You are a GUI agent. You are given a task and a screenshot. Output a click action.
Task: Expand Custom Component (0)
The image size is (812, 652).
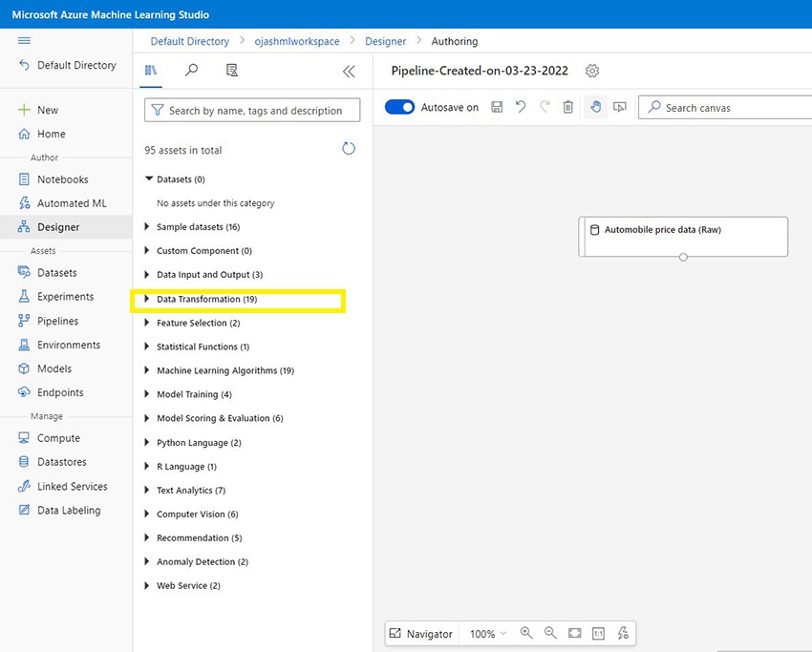point(147,250)
